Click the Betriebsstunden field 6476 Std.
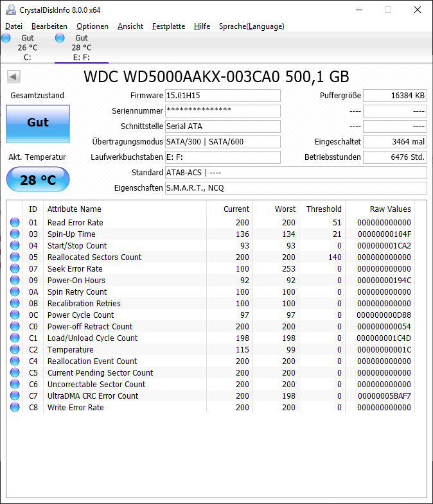433x504 pixels. (395, 157)
